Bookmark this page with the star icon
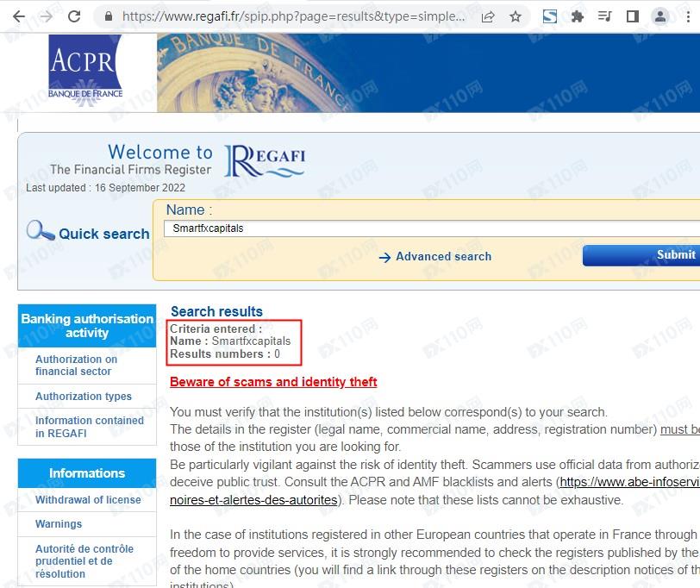Viewport: 700px width, 588px height. [x=516, y=16]
